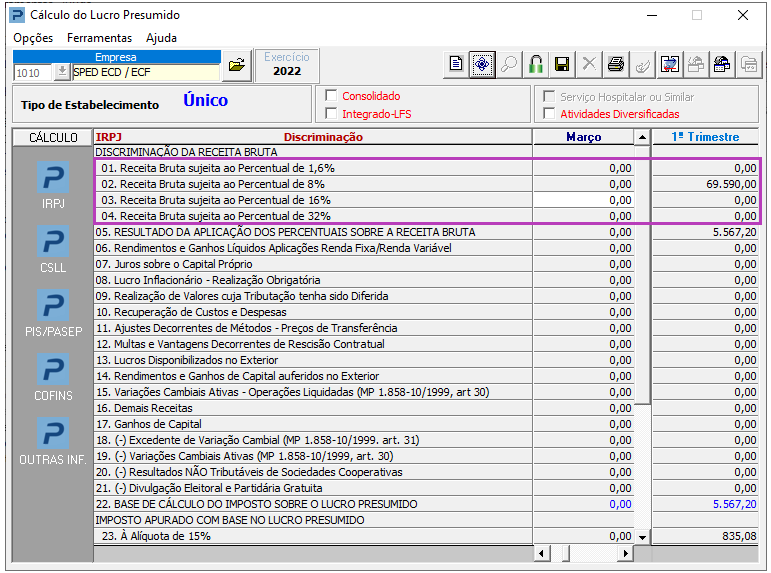Click the horizontal scrollbar thumb
Screen dimensions: 771x573
566,554
